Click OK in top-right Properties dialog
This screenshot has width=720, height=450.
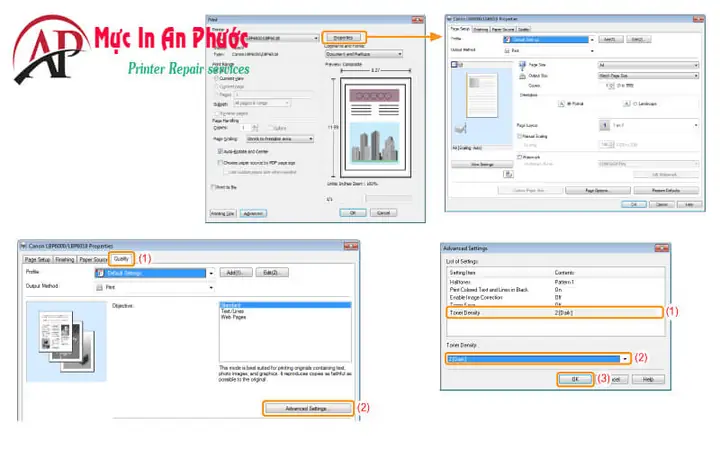634,204
